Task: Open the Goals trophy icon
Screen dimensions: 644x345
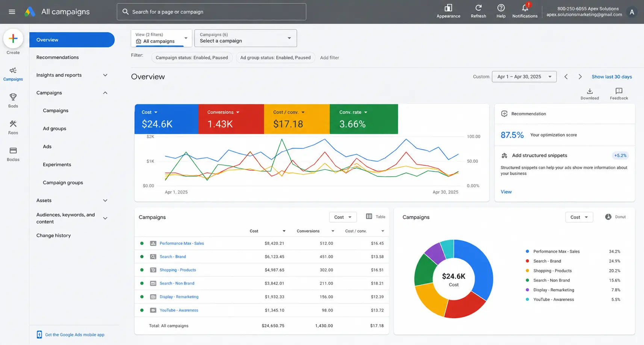Action: click(13, 97)
